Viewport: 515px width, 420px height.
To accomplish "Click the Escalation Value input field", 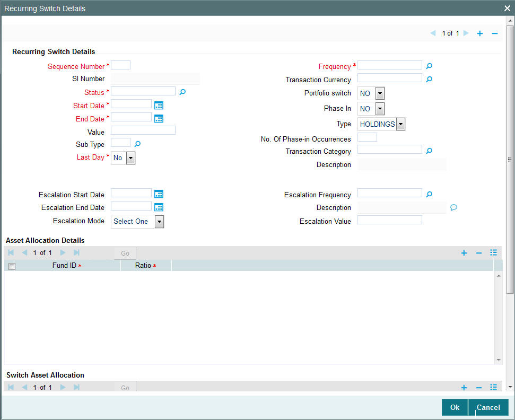I will (390, 220).
